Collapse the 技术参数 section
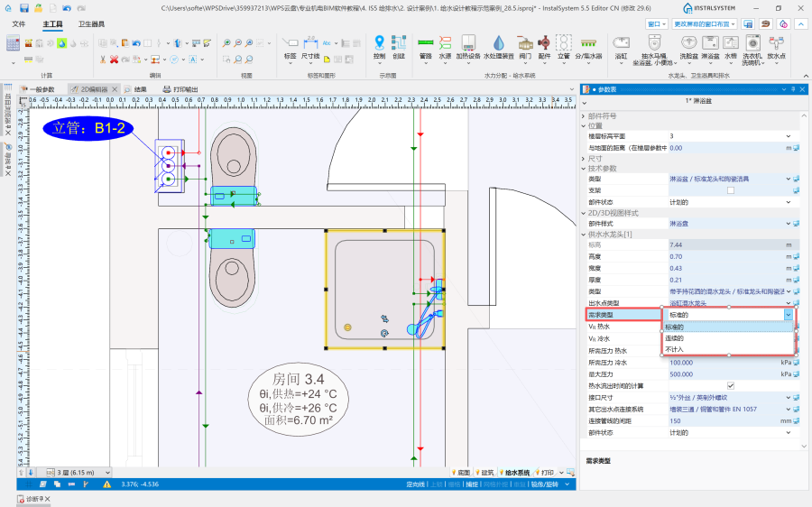This screenshot has height=507, width=812. click(x=583, y=169)
